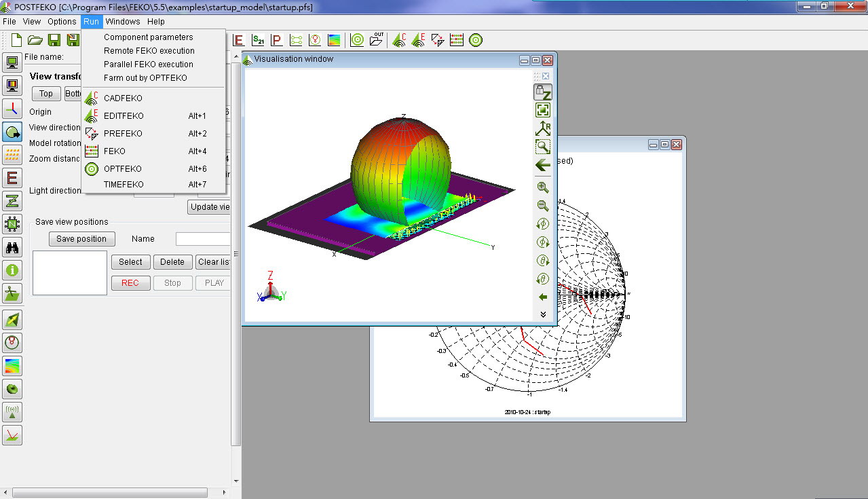Click the red REC button
Image resolution: width=868 pixels, height=499 pixels.
(130, 283)
